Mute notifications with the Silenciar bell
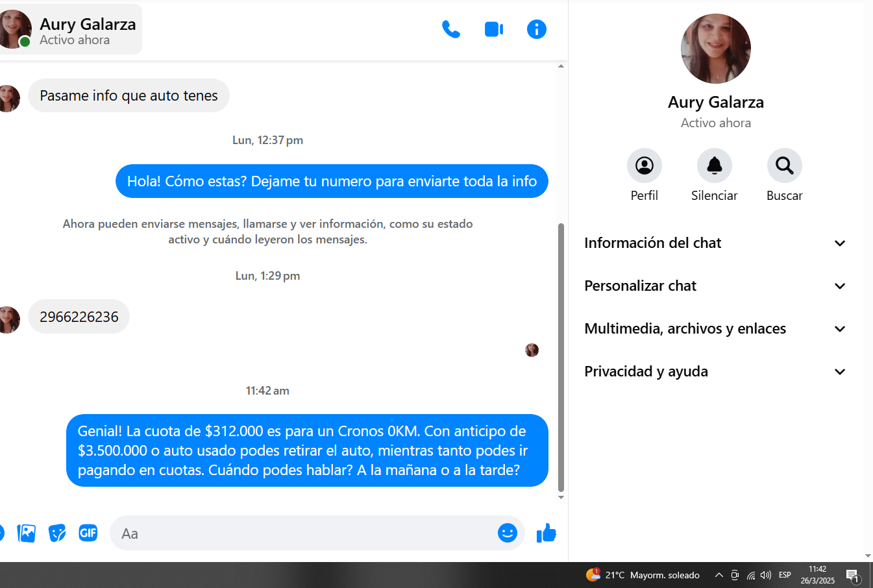This screenshot has height=588, width=873. pyautogui.click(x=714, y=166)
